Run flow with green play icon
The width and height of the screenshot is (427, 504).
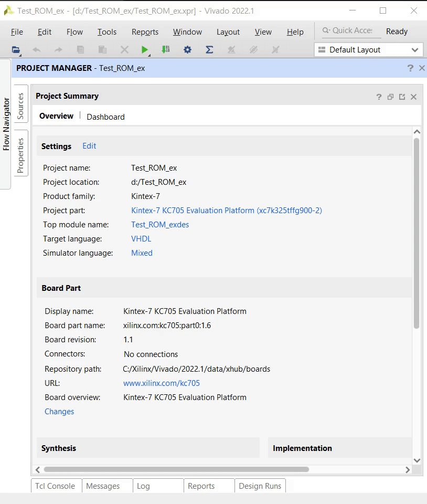[x=144, y=50]
